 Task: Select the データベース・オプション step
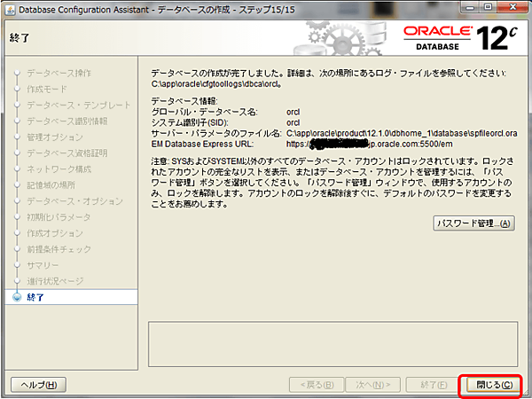(x=74, y=201)
